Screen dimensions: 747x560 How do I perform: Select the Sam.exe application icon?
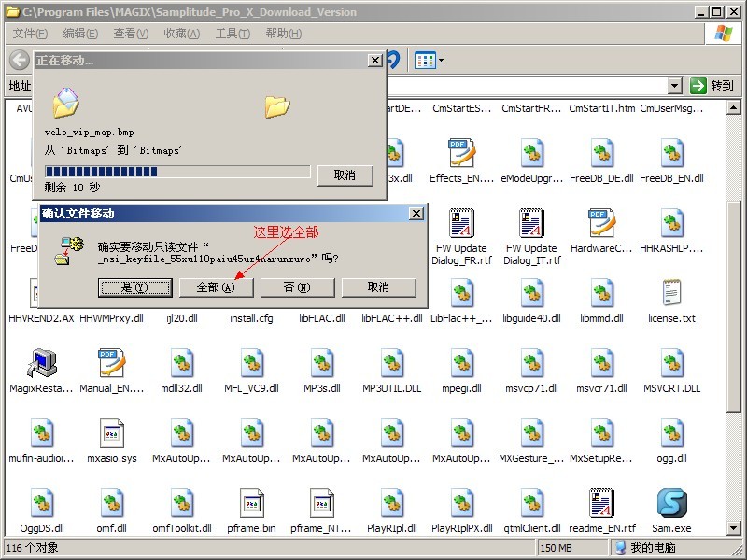[x=671, y=503]
